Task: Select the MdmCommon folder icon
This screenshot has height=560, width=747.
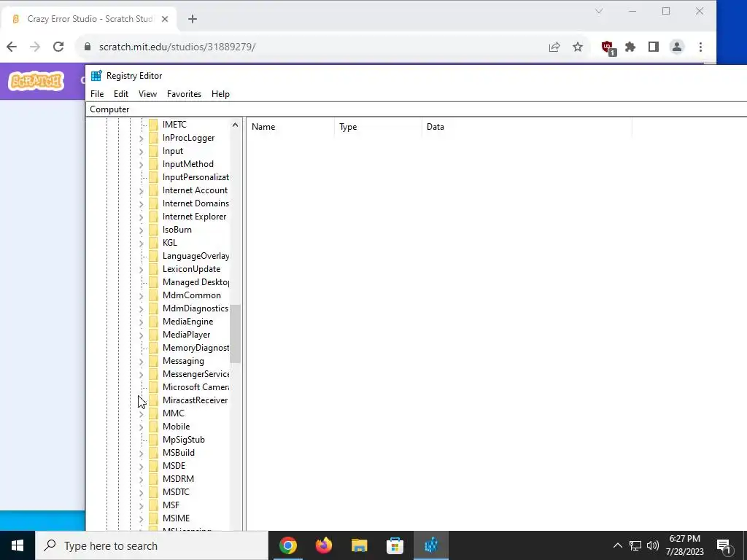Action: (x=153, y=295)
